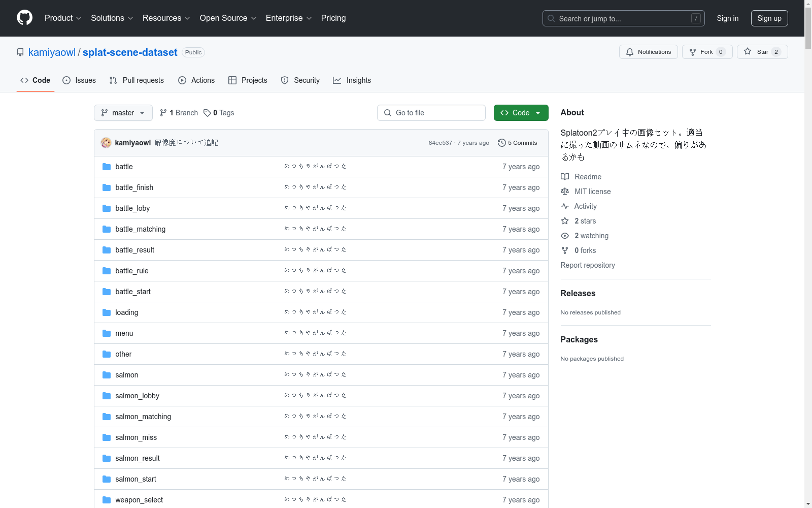Screen dimensions: 812x508
Task: Open the salmon_miss folder icon
Action: click(x=107, y=437)
